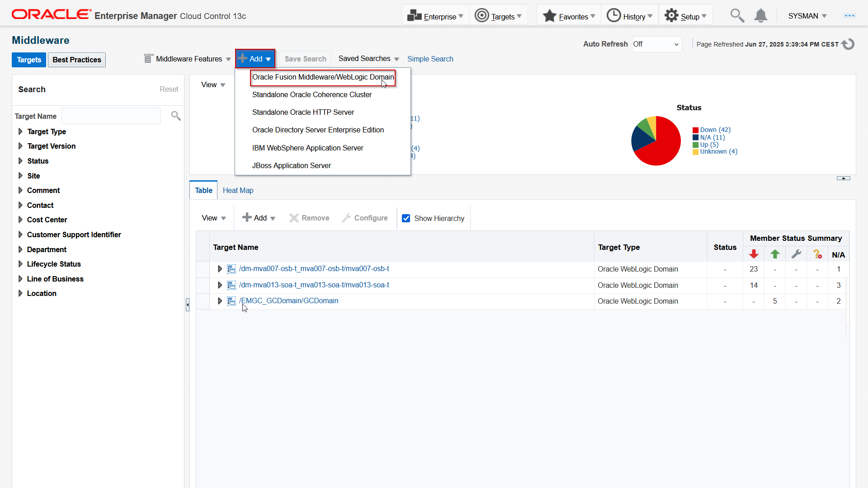Open the notifications bell icon
Viewport: 868px width, 488px height.
[761, 16]
